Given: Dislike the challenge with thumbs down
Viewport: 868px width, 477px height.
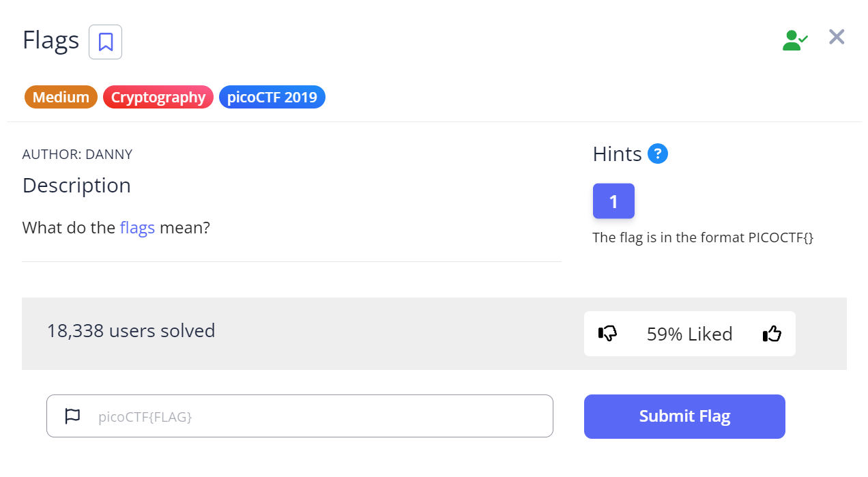Looking at the screenshot, I should 607,334.
